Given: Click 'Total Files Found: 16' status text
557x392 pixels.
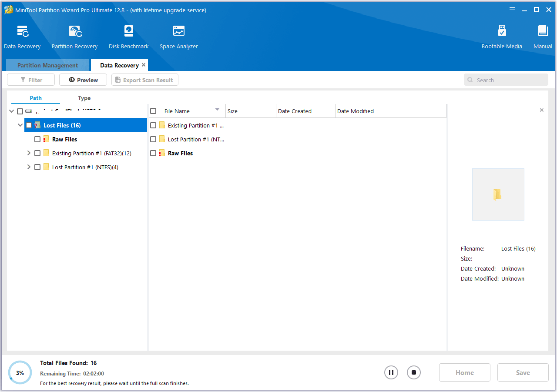Looking at the screenshot, I should tap(68, 363).
